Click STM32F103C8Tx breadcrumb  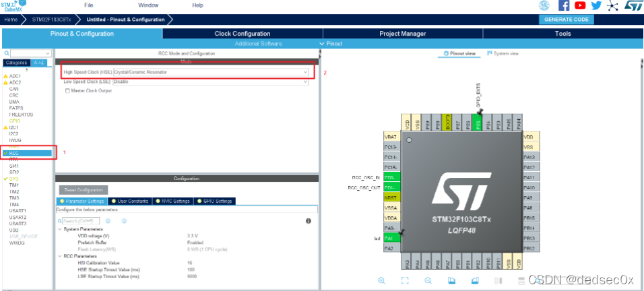tap(51, 20)
